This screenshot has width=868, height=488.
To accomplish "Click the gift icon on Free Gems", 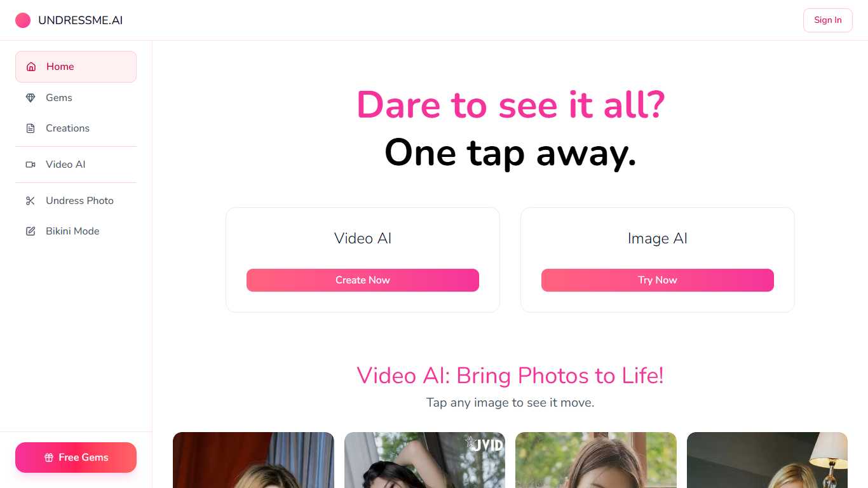I will coord(49,457).
